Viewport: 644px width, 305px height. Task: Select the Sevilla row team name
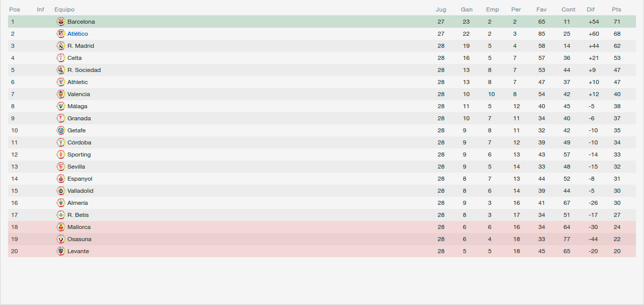click(x=76, y=167)
